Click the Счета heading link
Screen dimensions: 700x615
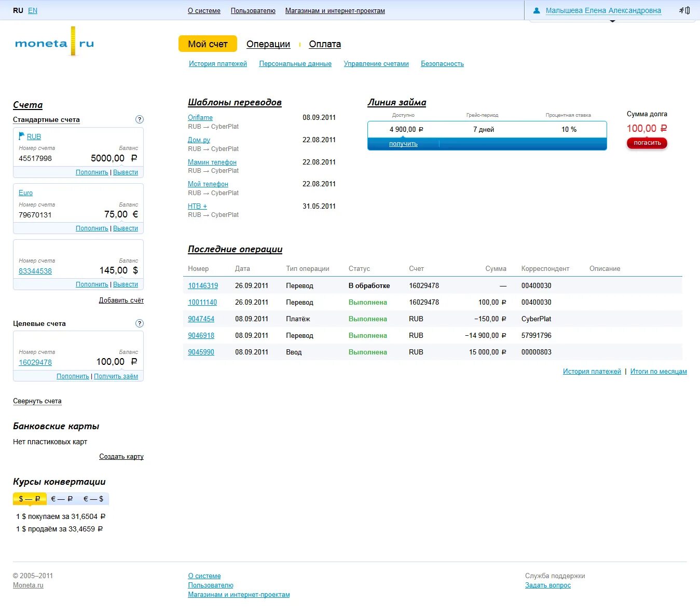28,105
